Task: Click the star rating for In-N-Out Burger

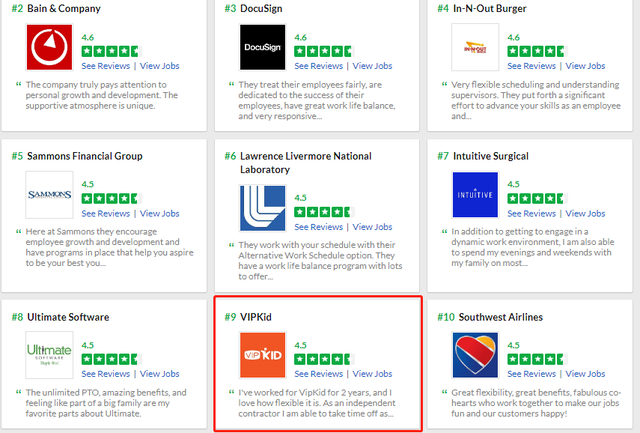Action: [537, 51]
